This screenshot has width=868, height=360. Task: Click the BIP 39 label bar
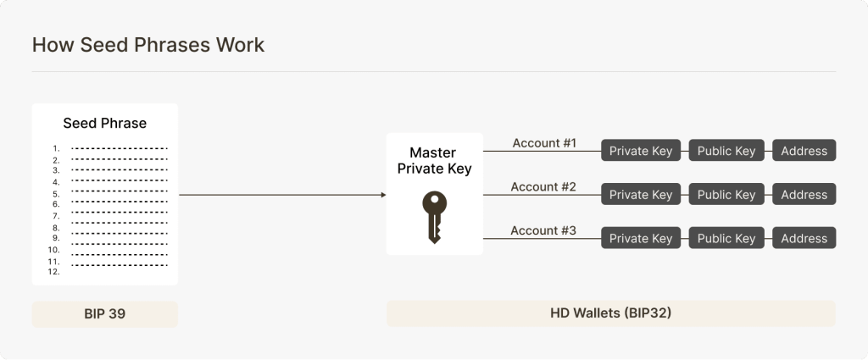tap(105, 314)
